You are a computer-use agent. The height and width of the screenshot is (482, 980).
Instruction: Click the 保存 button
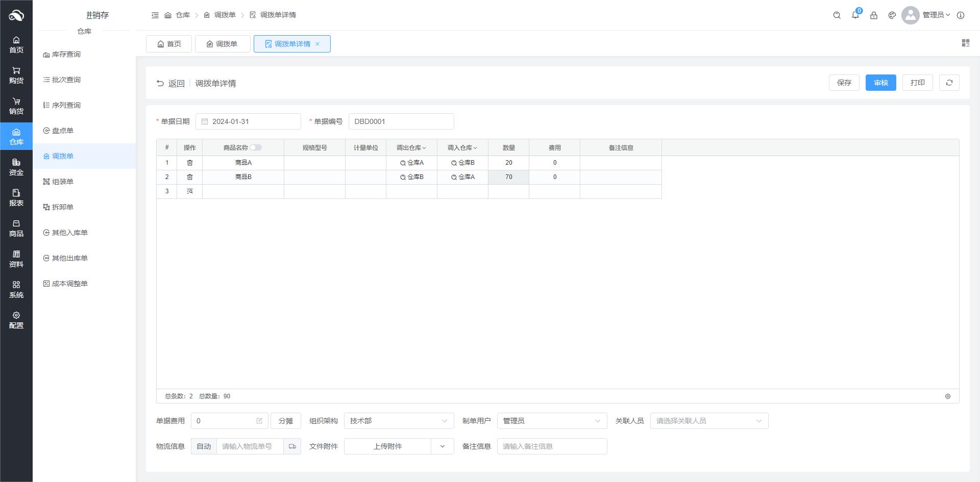(844, 83)
